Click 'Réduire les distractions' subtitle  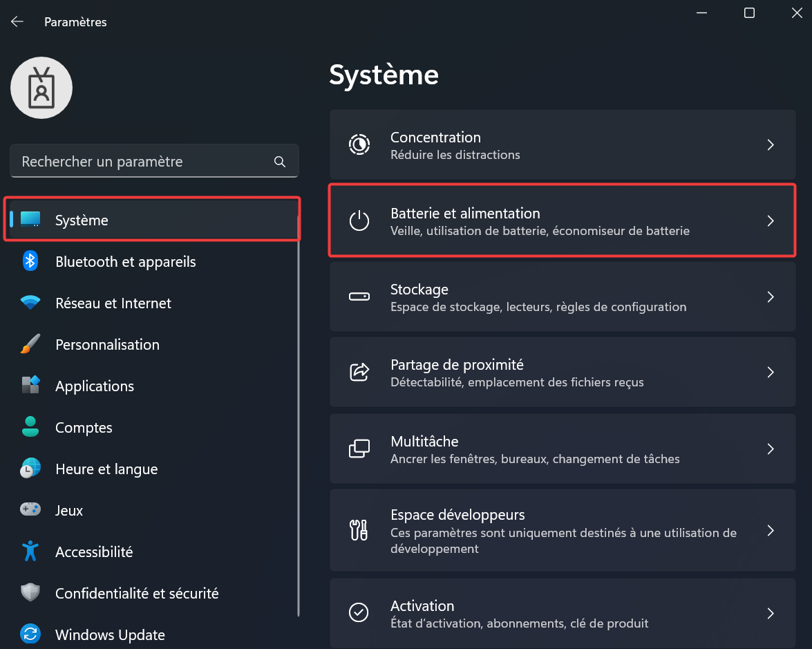455,155
